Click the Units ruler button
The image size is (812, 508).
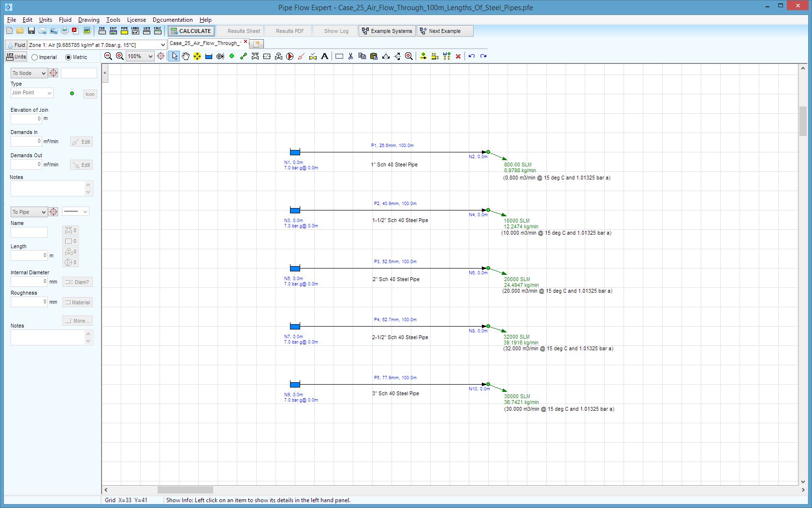click(16, 57)
